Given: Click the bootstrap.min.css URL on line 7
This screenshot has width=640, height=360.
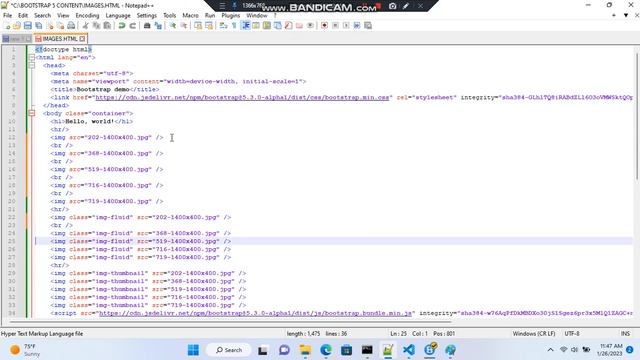Looking at the screenshot, I should (242, 98).
